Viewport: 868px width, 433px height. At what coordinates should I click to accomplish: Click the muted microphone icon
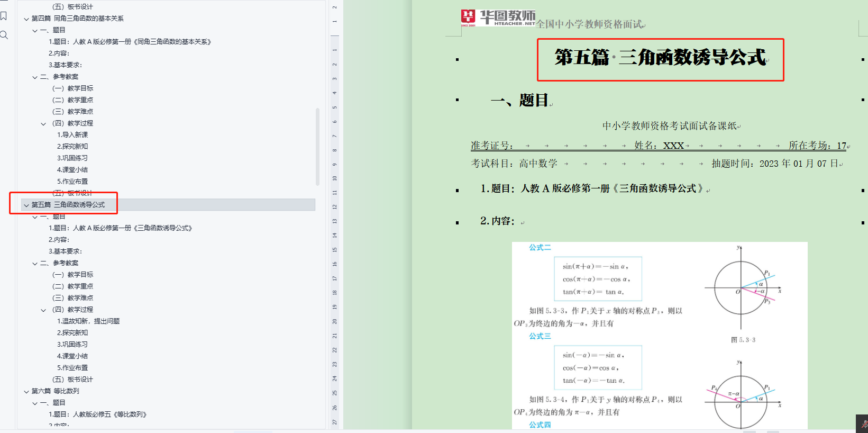tap(863, 425)
